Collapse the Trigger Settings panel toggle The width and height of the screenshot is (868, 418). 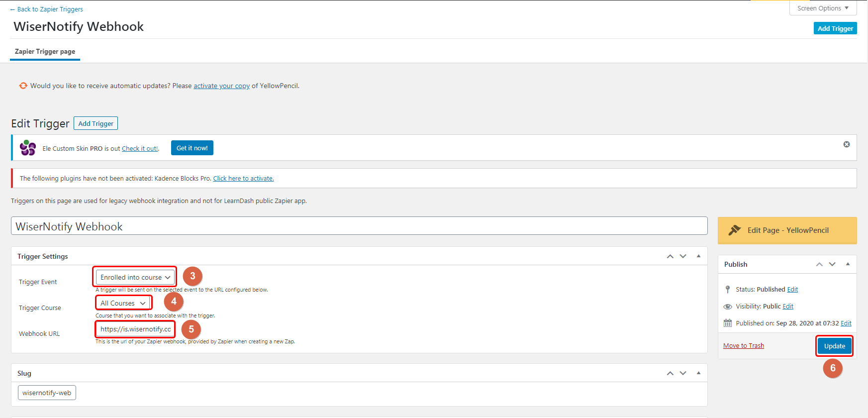coord(698,256)
